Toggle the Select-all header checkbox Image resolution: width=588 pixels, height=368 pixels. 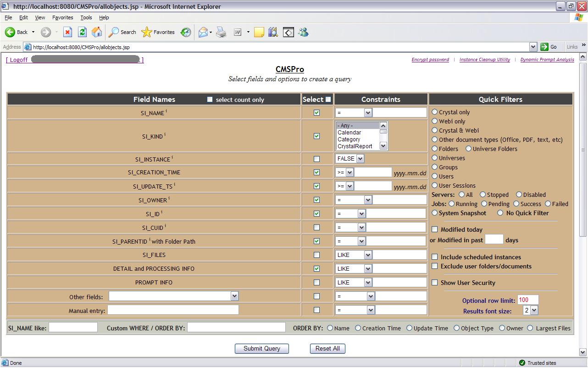pos(328,99)
